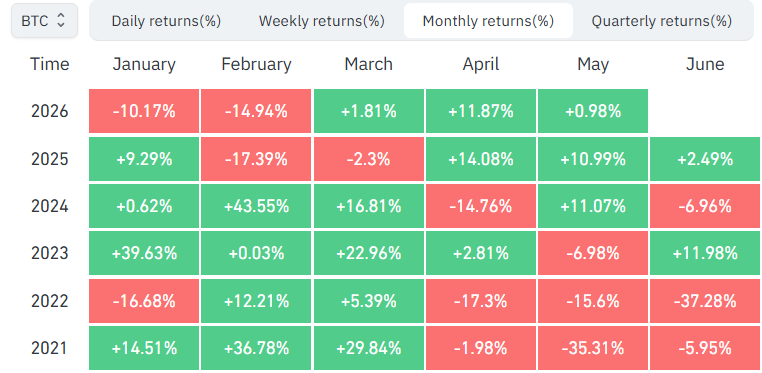Select the 2021 row label
The image size is (762, 373).
50,348
